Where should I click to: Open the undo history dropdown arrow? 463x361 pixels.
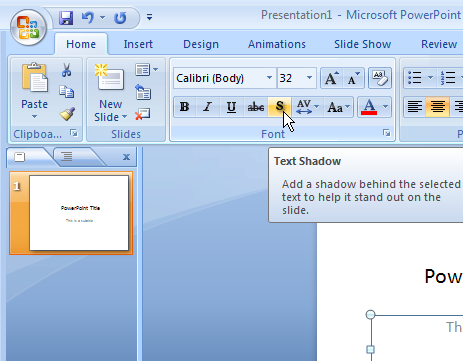[102, 17]
